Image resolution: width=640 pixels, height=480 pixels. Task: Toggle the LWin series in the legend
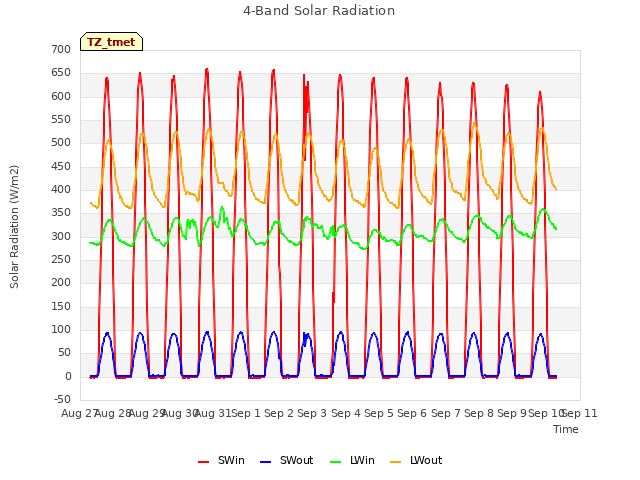click(x=352, y=460)
